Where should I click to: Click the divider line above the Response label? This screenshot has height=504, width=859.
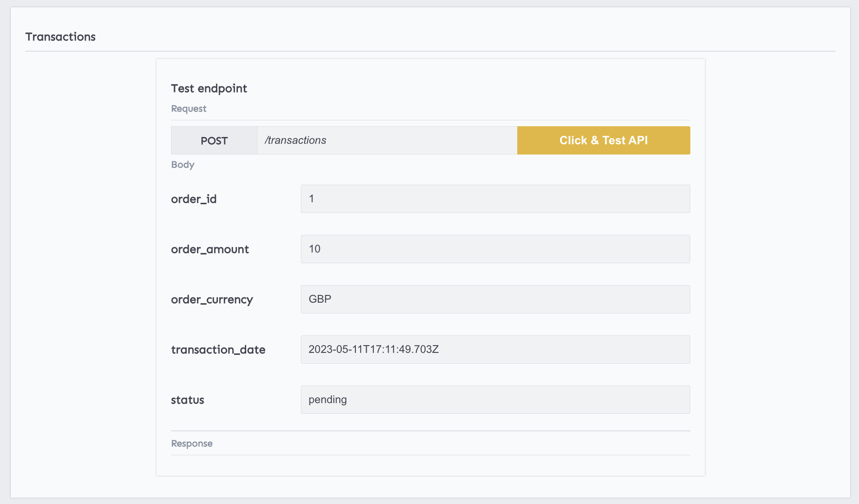pos(430,431)
